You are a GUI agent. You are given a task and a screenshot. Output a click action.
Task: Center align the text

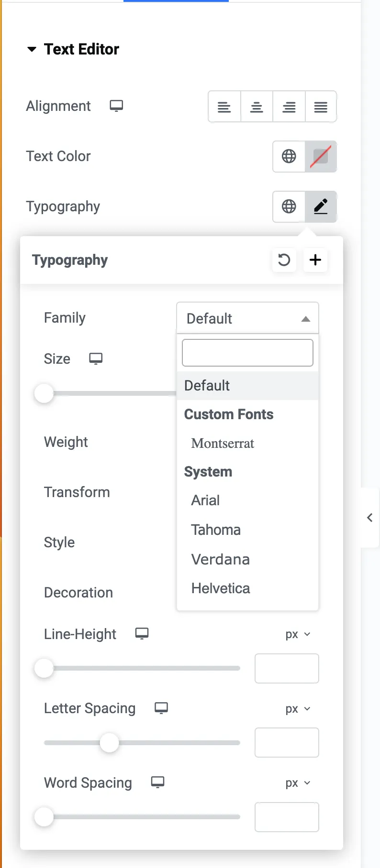(257, 107)
